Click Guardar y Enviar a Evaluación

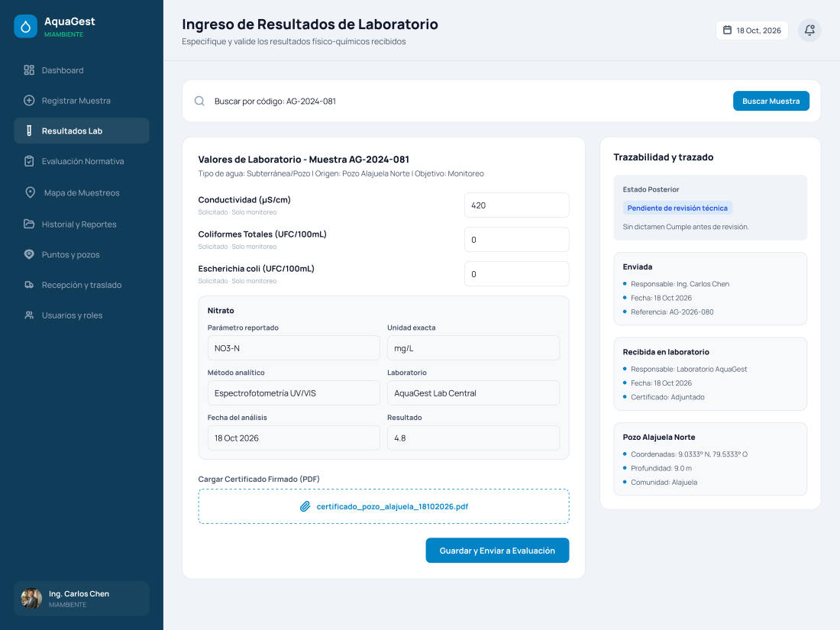(x=497, y=550)
